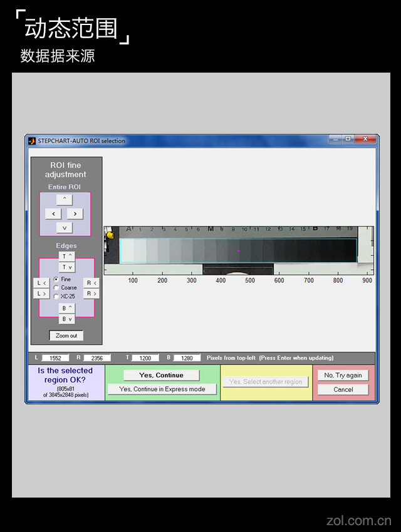401x532 pixels.
Task: Click the L < left edge button
Action: (41, 283)
